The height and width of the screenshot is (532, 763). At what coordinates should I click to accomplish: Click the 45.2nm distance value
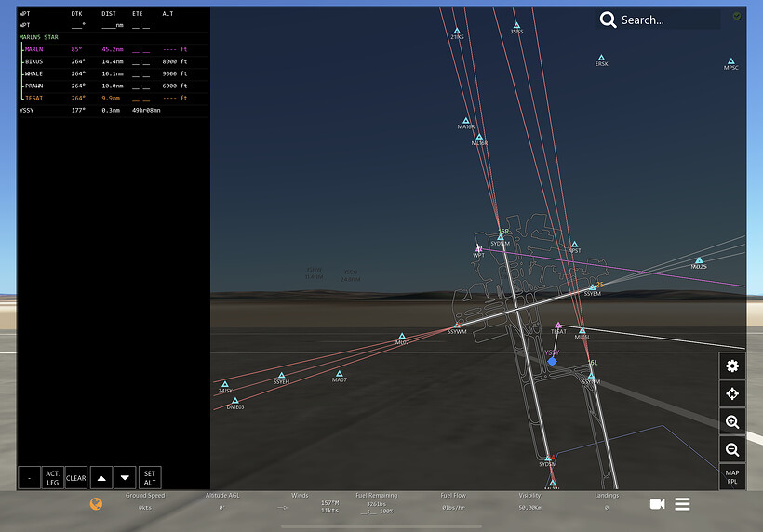click(x=113, y=49)
